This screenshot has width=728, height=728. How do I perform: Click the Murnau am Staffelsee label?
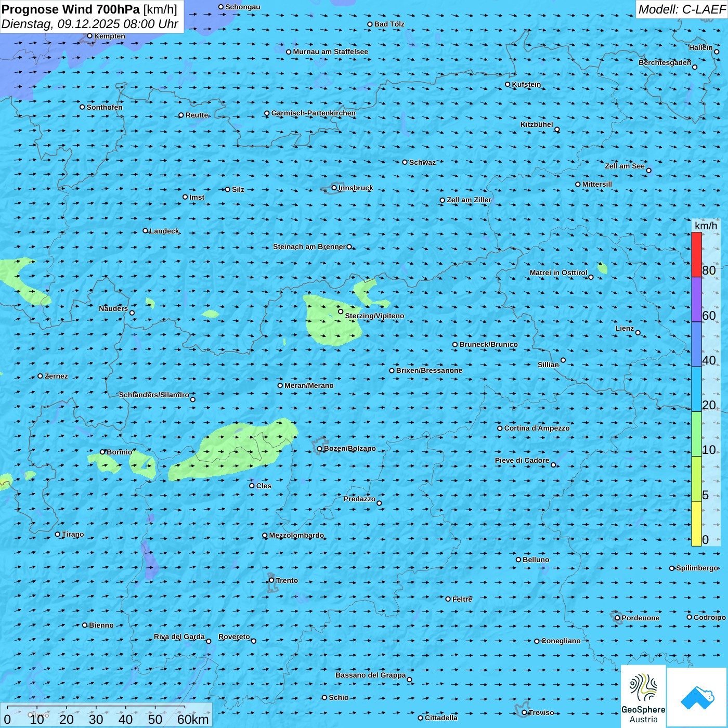click(331, 51)
